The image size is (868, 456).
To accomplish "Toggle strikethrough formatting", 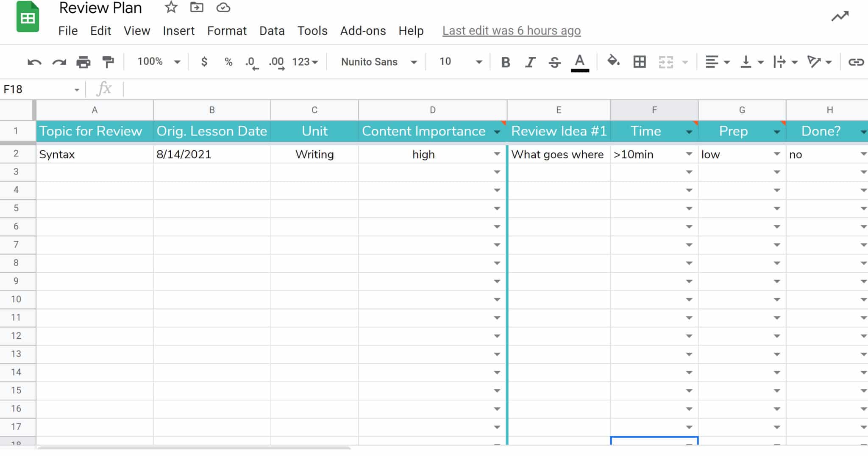I will coord(554,62).
